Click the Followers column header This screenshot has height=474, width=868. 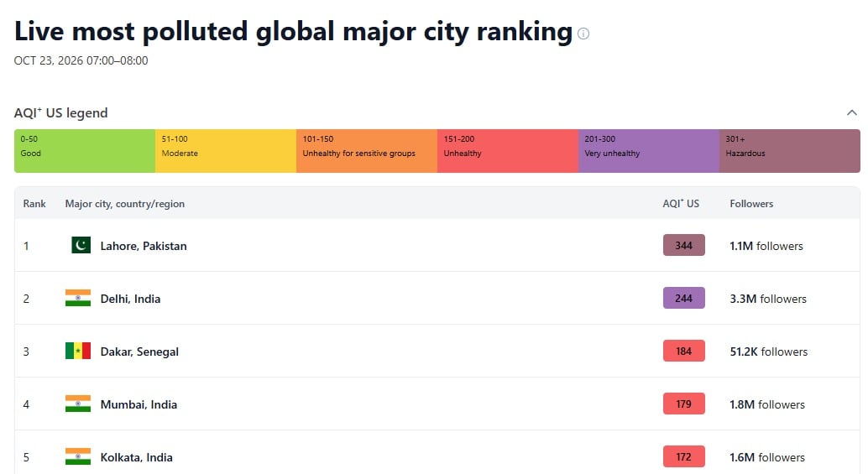751,204
